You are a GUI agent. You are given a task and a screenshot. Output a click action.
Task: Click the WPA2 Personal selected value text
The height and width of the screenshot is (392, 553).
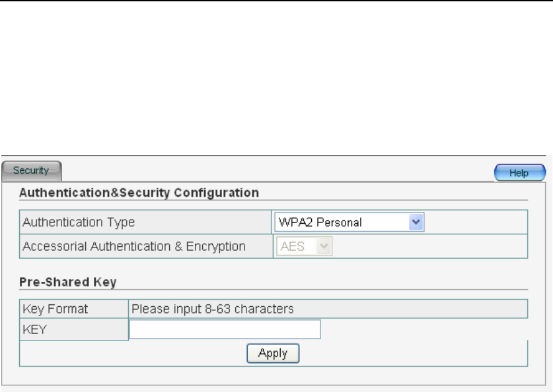(x=321, y=222)
